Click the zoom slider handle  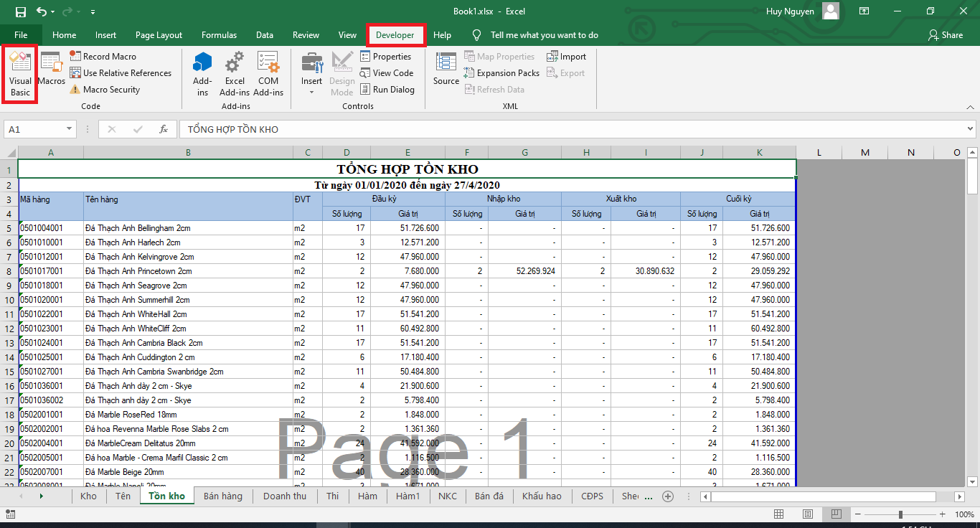[900, 514]
